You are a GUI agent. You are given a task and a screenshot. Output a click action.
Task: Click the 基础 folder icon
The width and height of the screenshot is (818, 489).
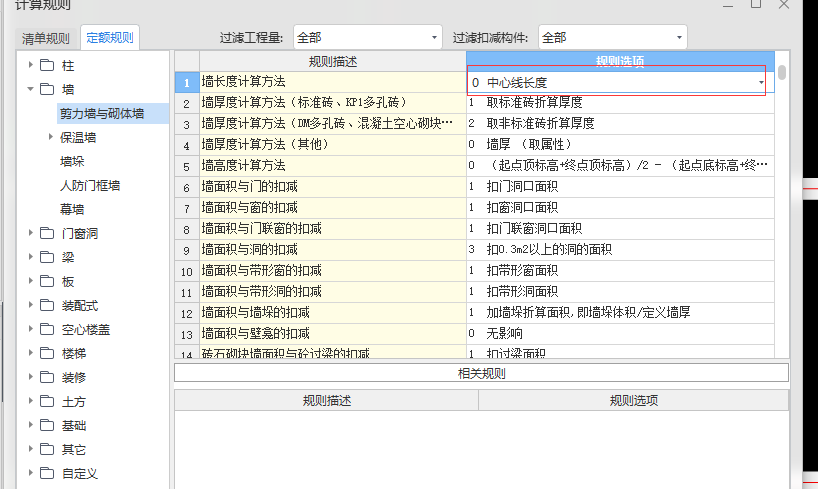pyautogui.click(x=47, y=425)
